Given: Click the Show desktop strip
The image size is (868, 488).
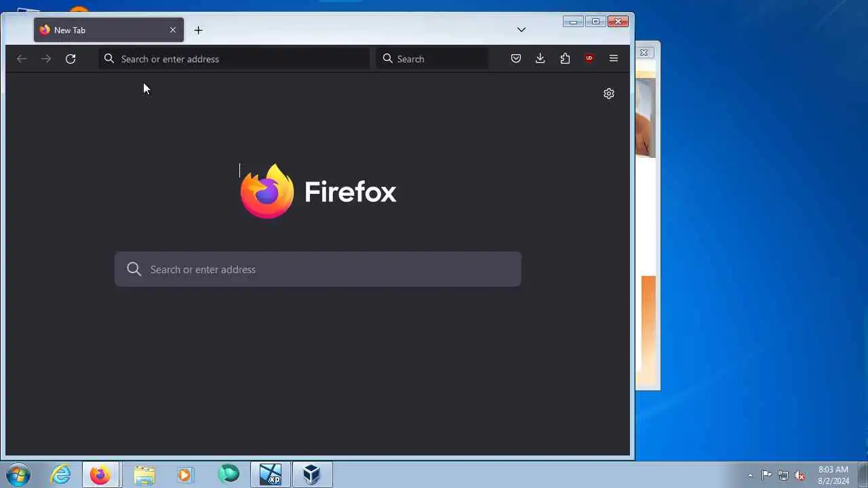Looking at the screenshot, I should tap(863, 474).
